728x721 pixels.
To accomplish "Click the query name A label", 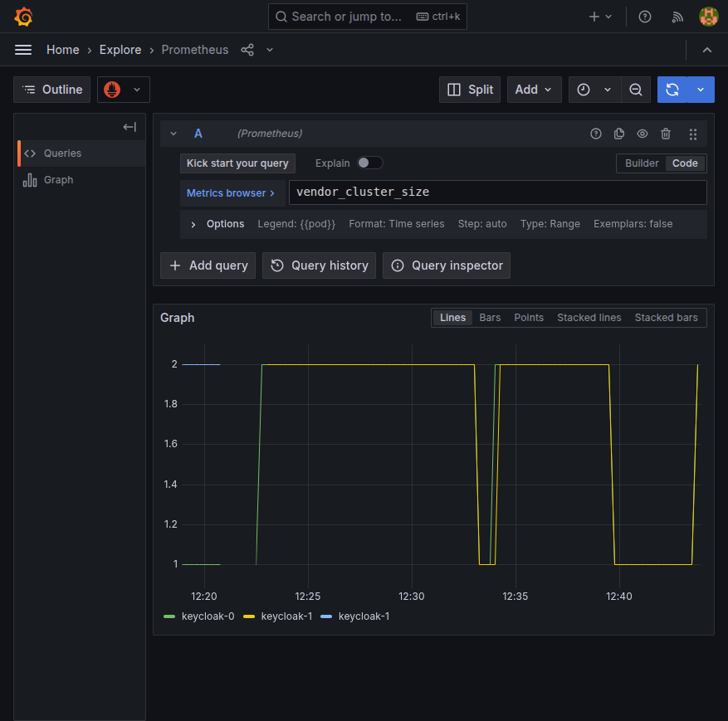I will (198, 134).
